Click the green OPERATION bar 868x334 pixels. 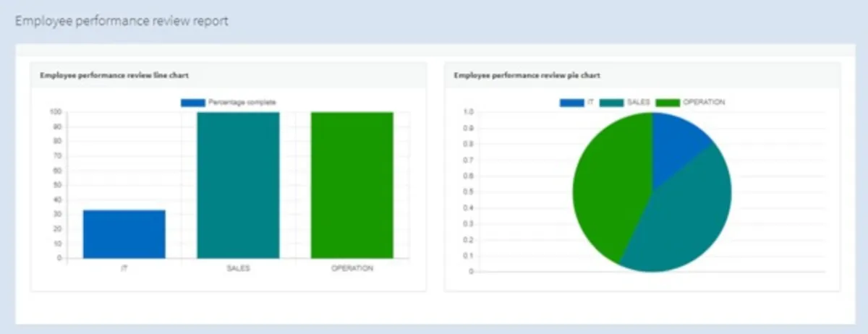tap(352, 185)
